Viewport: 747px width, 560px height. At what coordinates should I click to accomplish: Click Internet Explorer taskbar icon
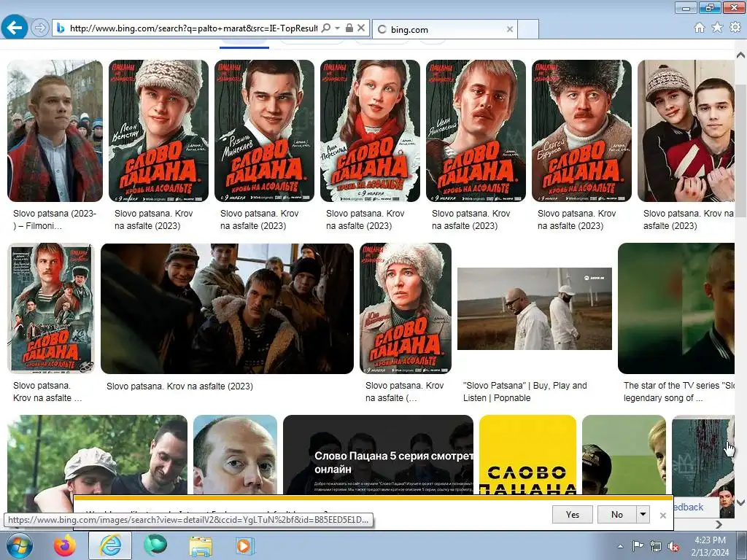pyautogui.click(x=110, y=545)
